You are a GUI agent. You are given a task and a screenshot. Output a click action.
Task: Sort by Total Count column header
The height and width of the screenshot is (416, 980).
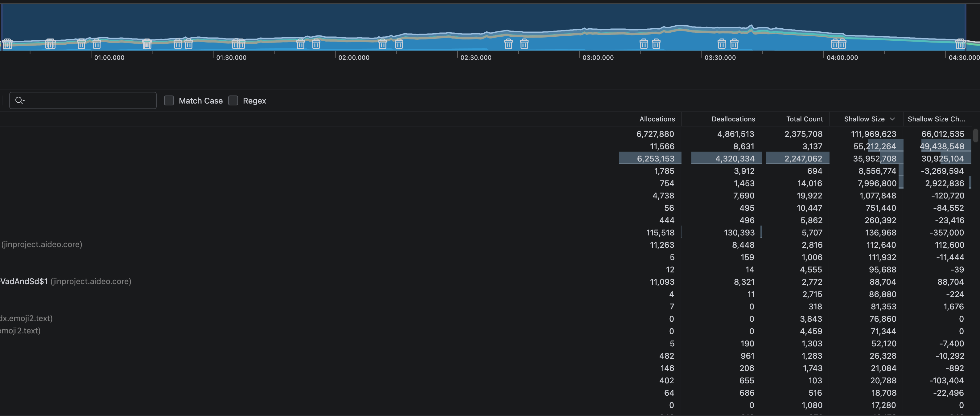pyautogui.click(x=804, y=119)
